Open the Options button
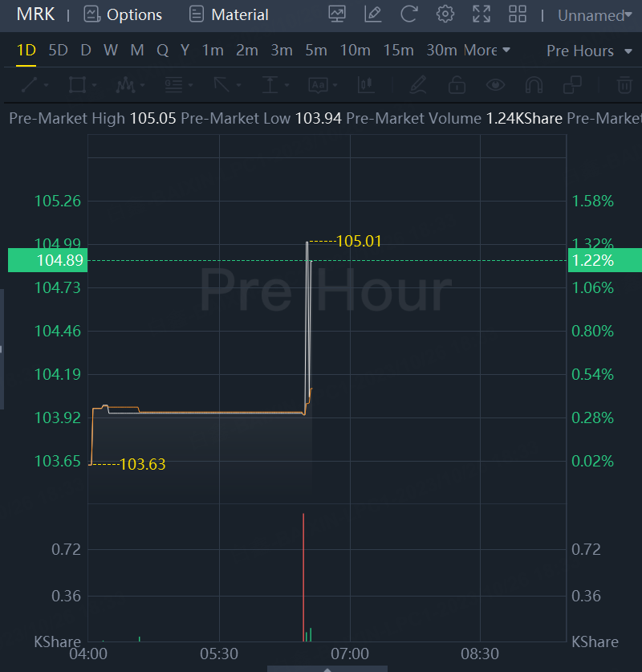 click(123, 14)
